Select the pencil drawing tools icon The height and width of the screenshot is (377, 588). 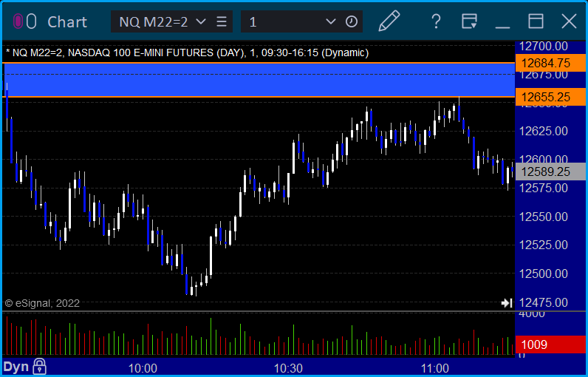[389, 21]
